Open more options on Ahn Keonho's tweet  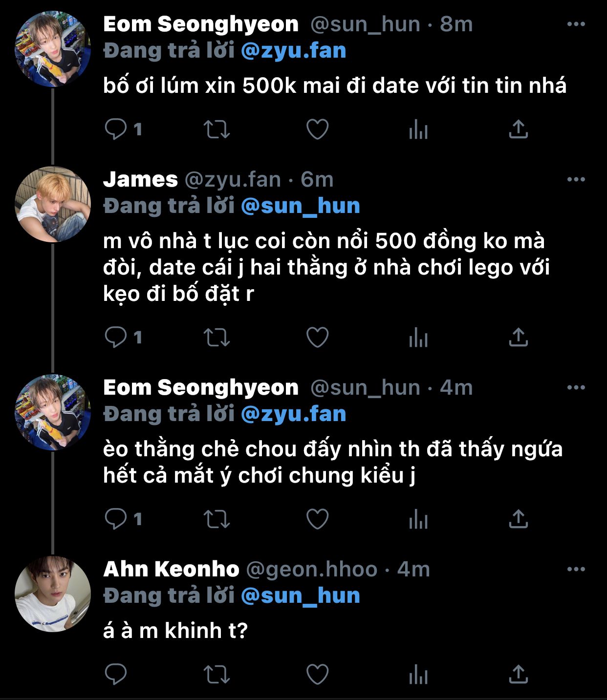click(x=576, y=569)
